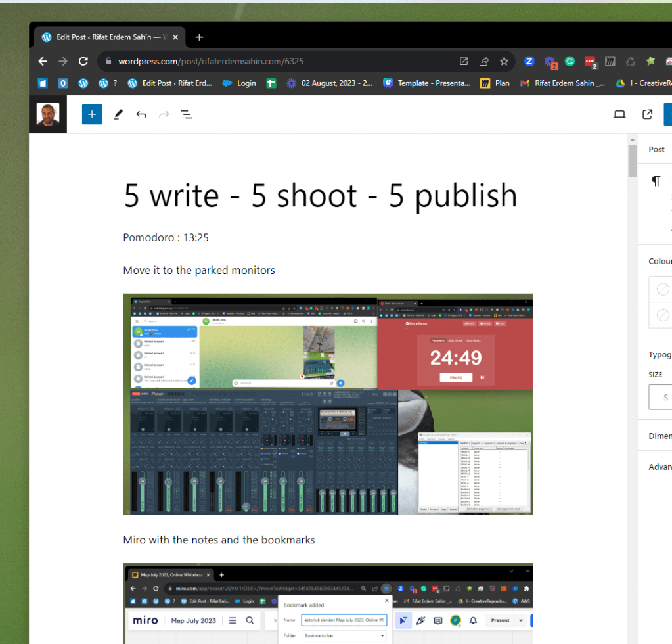Open the Template - Presenta bookmark
The width and height of the screenshot is (672, 644).
426,83
